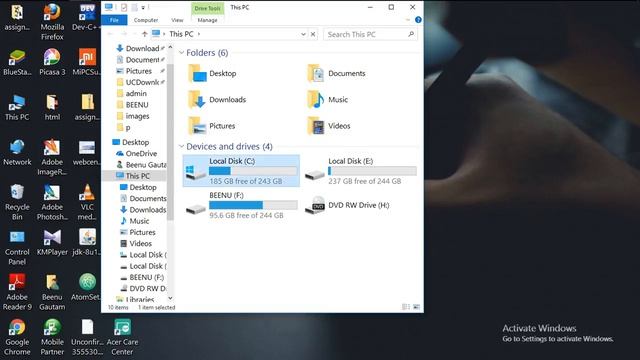Expand the ribbon with the chevron

pyautogui.click(x=408, y=20)
